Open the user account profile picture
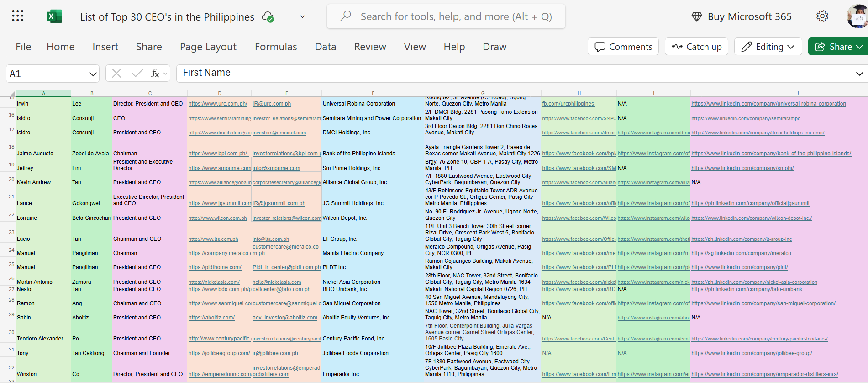The height and width of the screenshot is (383, 868). 857,16
